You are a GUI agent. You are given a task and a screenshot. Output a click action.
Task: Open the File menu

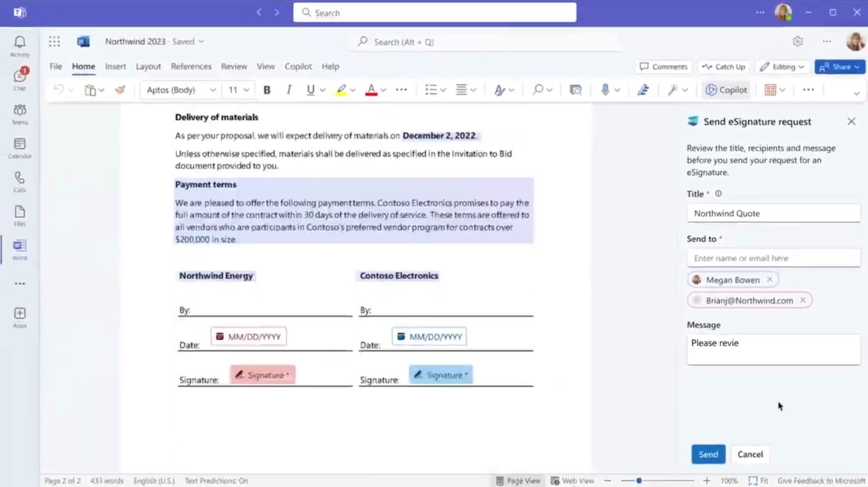pos(56,66)
